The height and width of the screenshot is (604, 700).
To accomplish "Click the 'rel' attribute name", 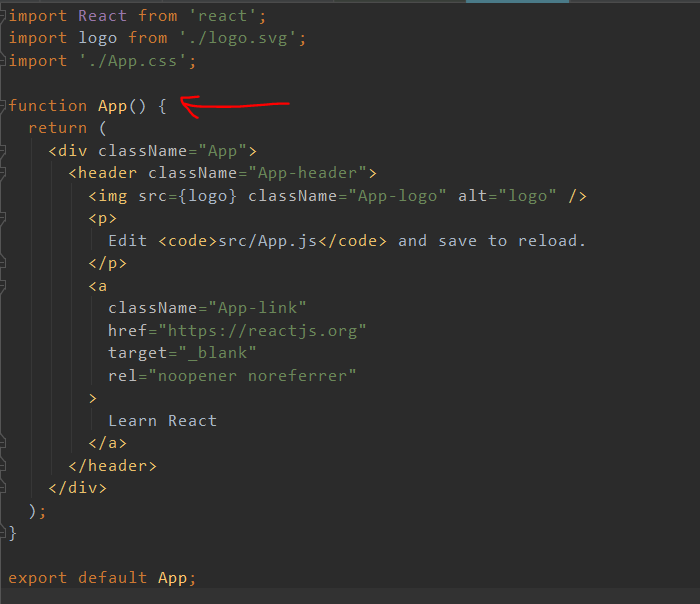I will [123, 375].
